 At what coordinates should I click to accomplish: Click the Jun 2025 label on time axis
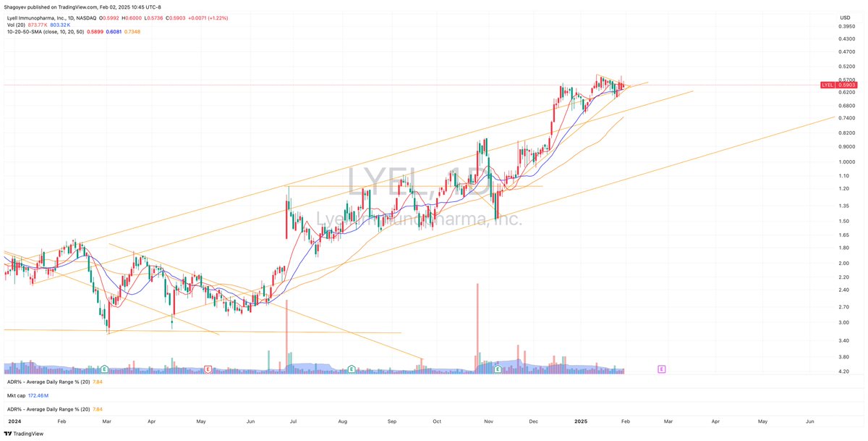tap(810, 420)
